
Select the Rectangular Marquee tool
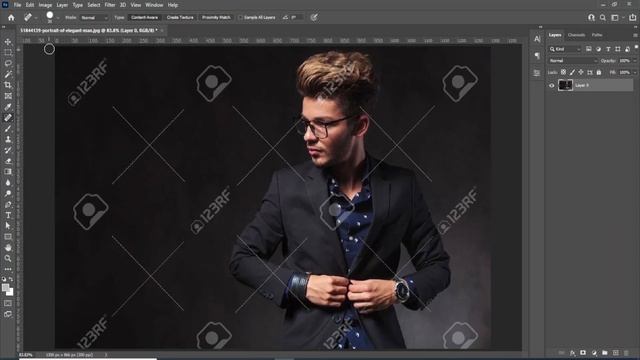(8, 53)
